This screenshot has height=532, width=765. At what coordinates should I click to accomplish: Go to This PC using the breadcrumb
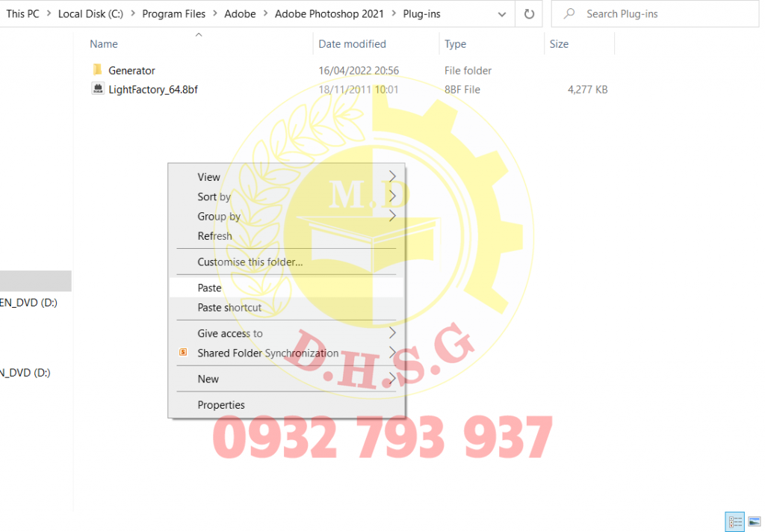(x=22, y=13)
